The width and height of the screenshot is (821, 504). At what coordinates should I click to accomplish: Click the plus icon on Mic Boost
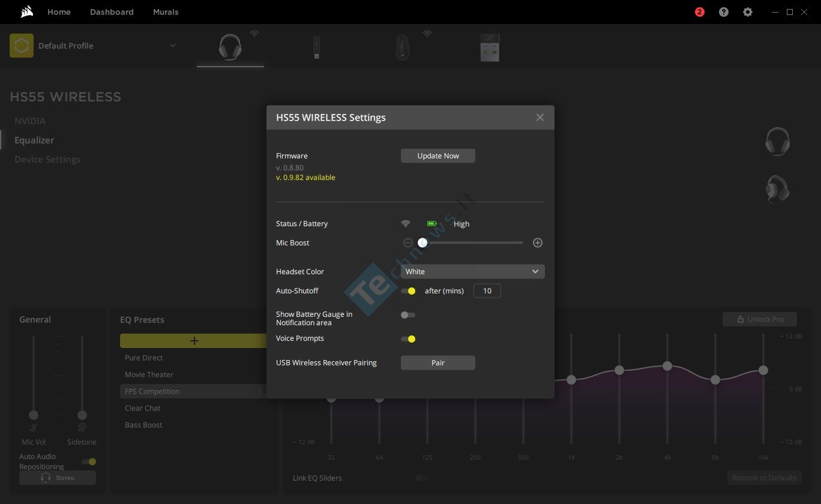pyautogui.click(x=538, y=243)
